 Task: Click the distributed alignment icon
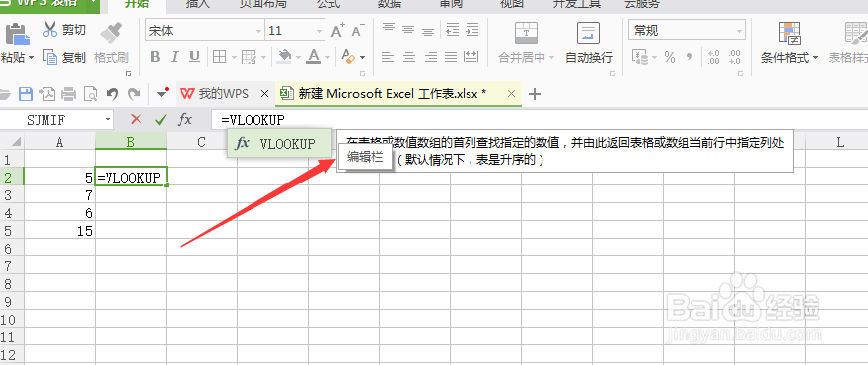(x=471, y=57)
